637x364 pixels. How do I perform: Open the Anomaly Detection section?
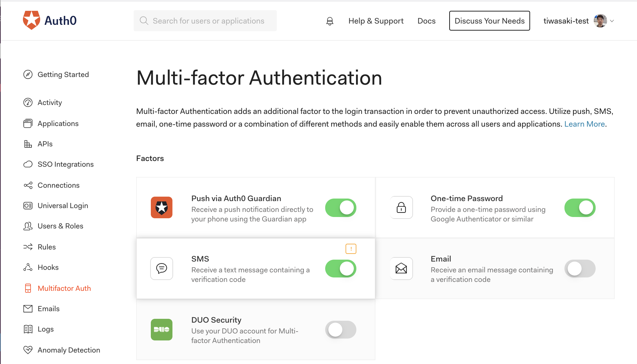coord(69,350)
